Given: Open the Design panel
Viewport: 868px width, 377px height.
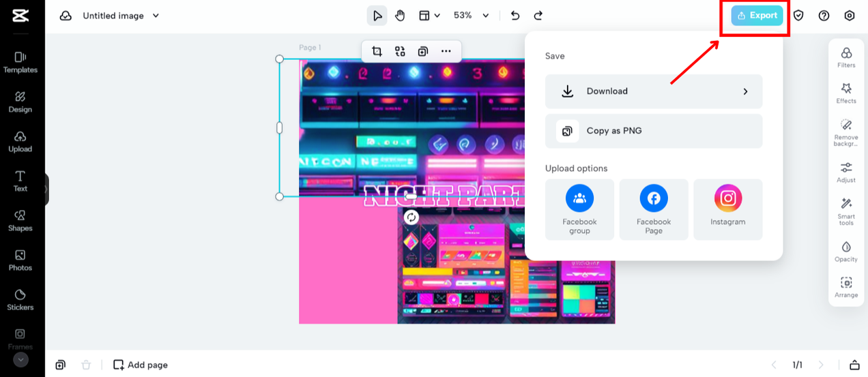Looking at the screenshot, I should point(20,102).
